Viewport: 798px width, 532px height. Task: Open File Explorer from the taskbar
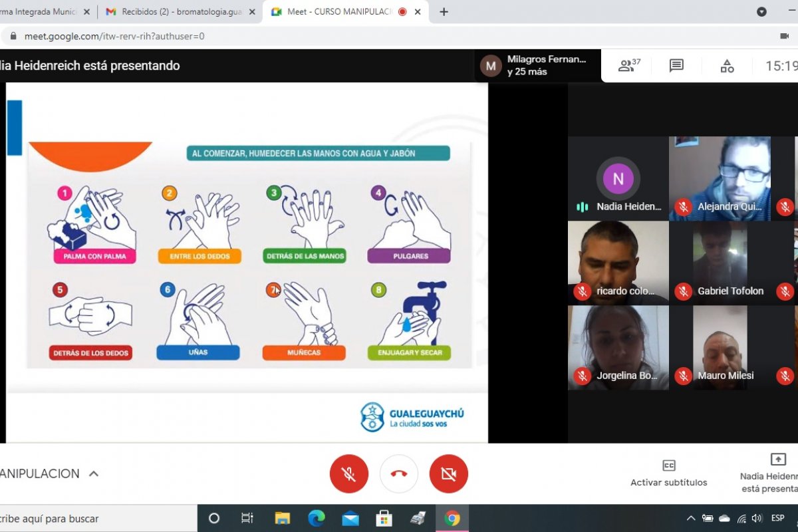283,519
